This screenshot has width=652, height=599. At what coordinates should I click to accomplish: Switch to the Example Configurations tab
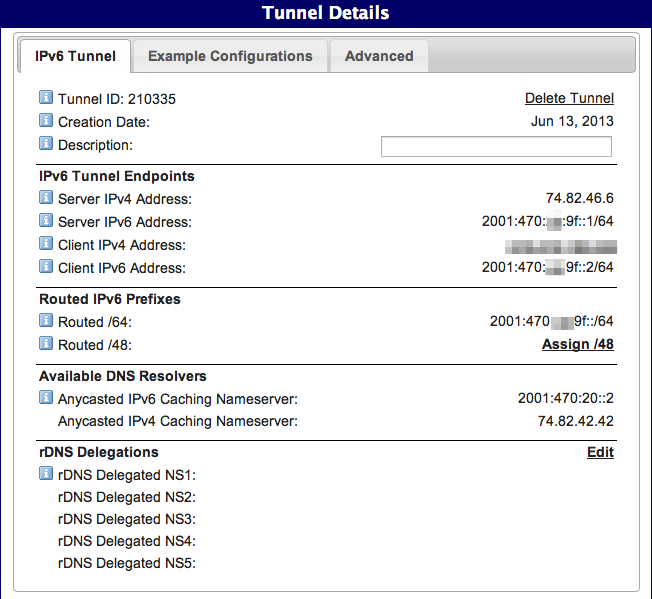(230, 56)
